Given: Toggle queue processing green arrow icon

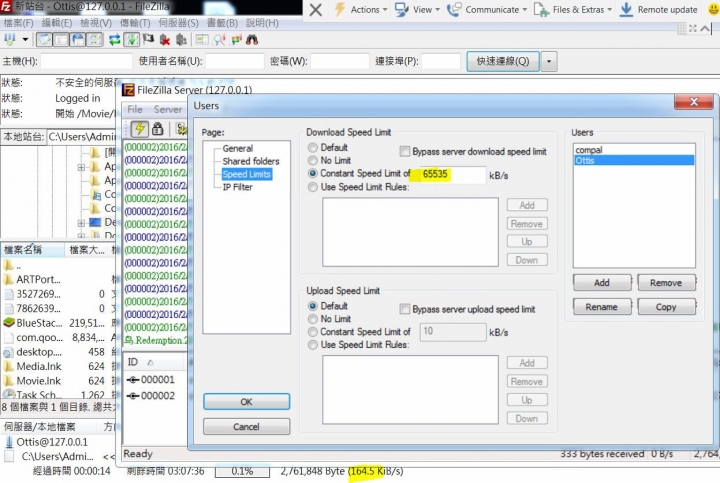Looking at the screenshot, I should [x=132, y=40].
